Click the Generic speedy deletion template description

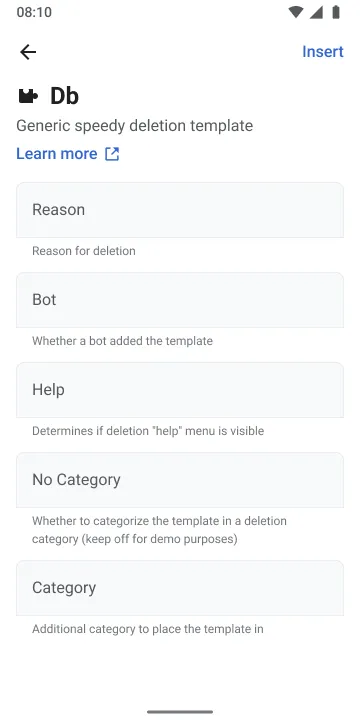[135, 126]
